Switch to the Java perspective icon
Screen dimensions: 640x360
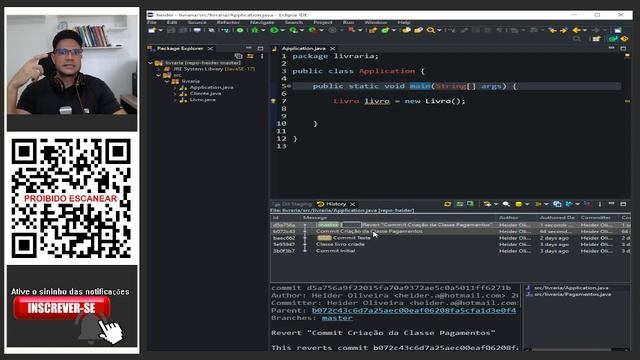pyautogui.click(x=612, y=39)
